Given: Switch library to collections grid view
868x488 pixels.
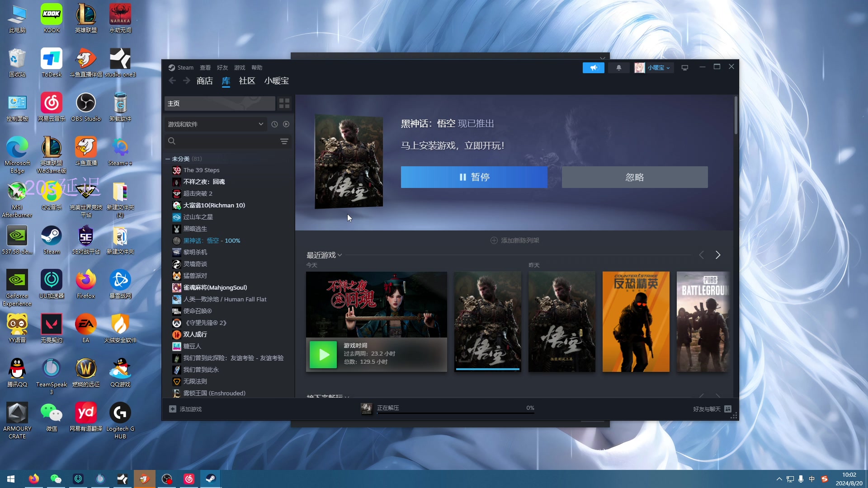Looking at the screenshot, I should pos(284,103).
